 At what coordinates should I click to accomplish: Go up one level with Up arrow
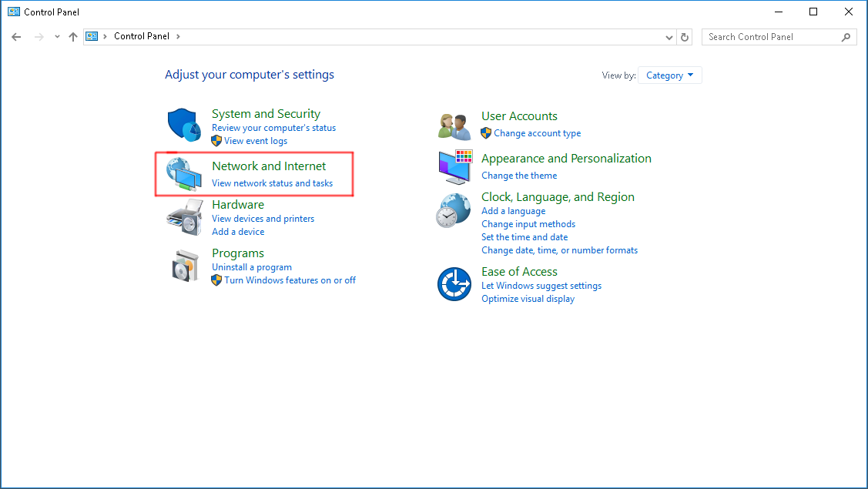pos(73,37)
